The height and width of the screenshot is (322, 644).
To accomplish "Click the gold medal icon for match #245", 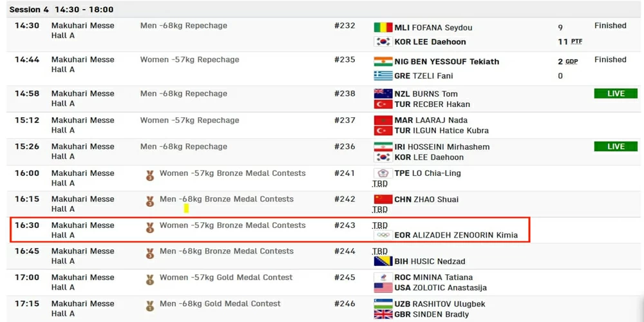I will 150,279.
